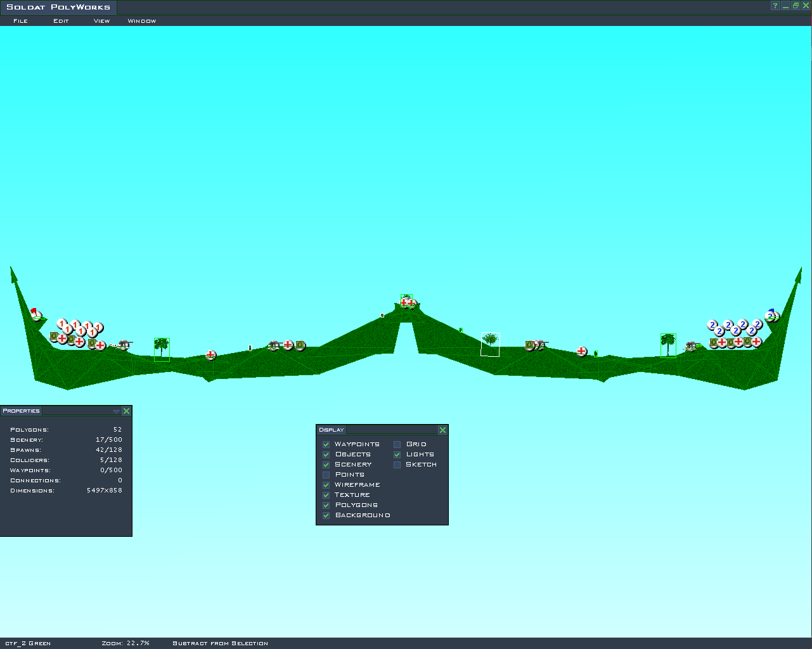Viewport: 812px width, 649px height.
Task: Toggle the Wireframe checkbox off
Action: coord(326,485)
